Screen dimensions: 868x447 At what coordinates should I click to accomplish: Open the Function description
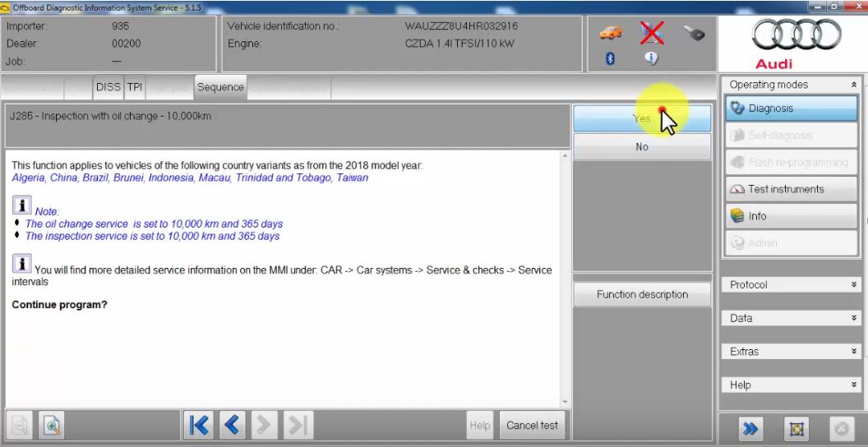[642, 294]
